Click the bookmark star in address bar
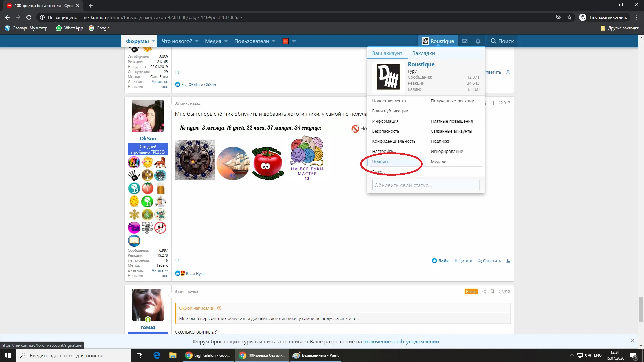Image resolution: width=644 pixels, height=362 pixels. (x=569, y=17)
